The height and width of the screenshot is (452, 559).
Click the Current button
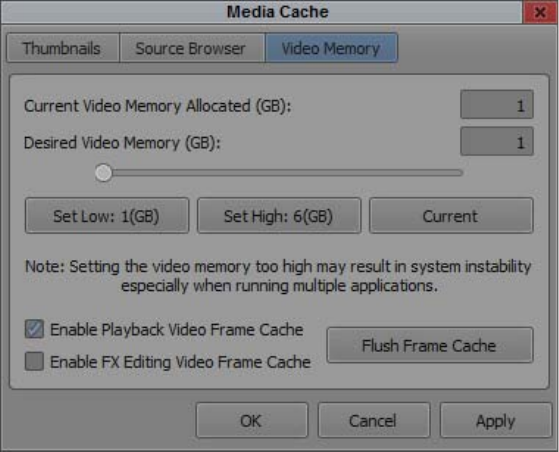pyautogui.click(x=451, y=216)
